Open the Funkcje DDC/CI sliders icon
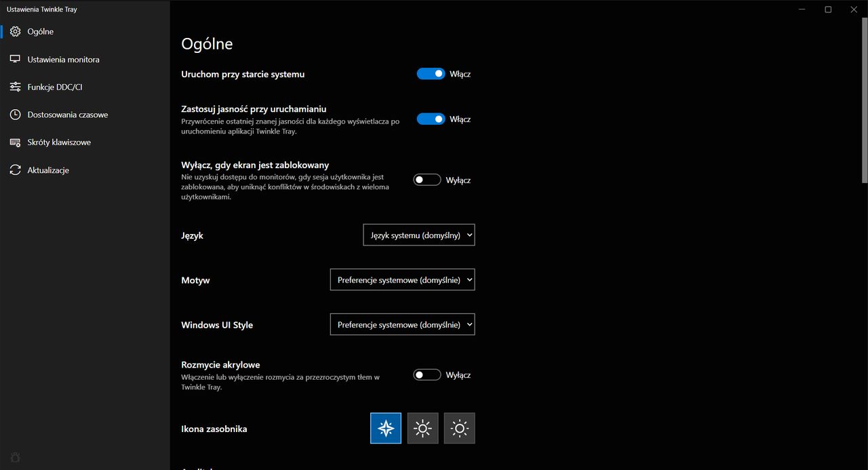This screenshot has width=868, height=470. tap(15, 87)
